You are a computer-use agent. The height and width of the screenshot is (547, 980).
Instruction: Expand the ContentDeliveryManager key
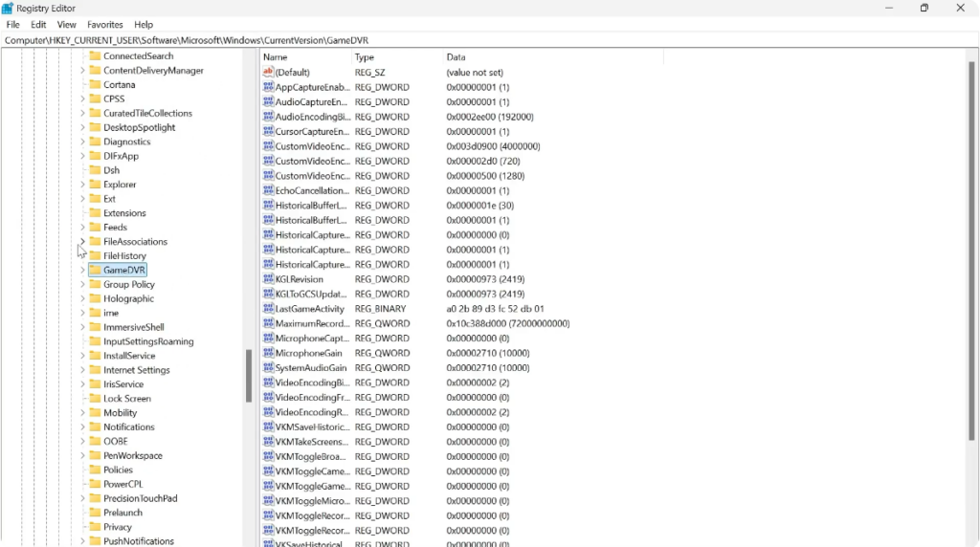82,71
